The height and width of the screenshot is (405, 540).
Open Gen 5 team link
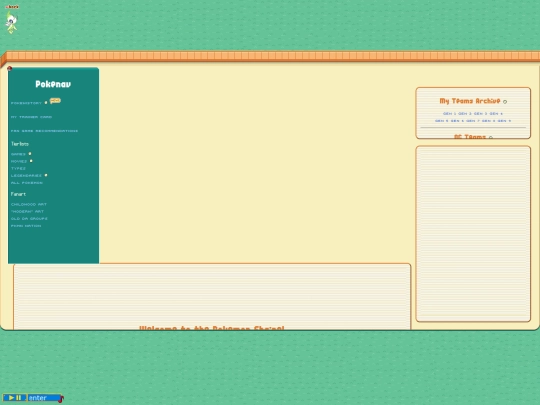(x=442, y=121)
